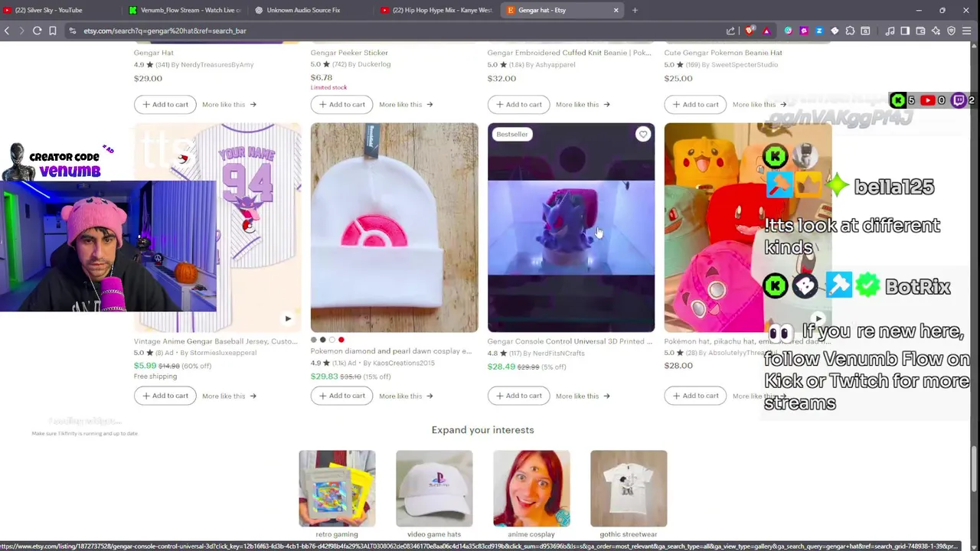Select red color swatch on Pokemon beanie
This screenshot has height=551, width=980.
341,340
